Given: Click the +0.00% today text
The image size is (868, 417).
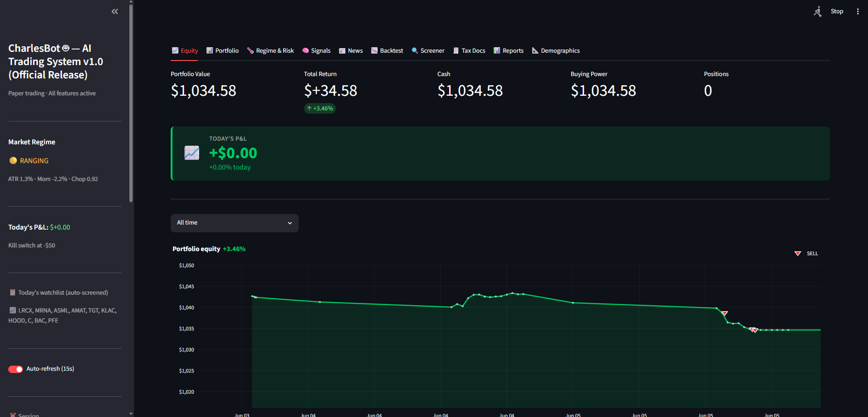Looking at the screenshot, I should point(230,167).
